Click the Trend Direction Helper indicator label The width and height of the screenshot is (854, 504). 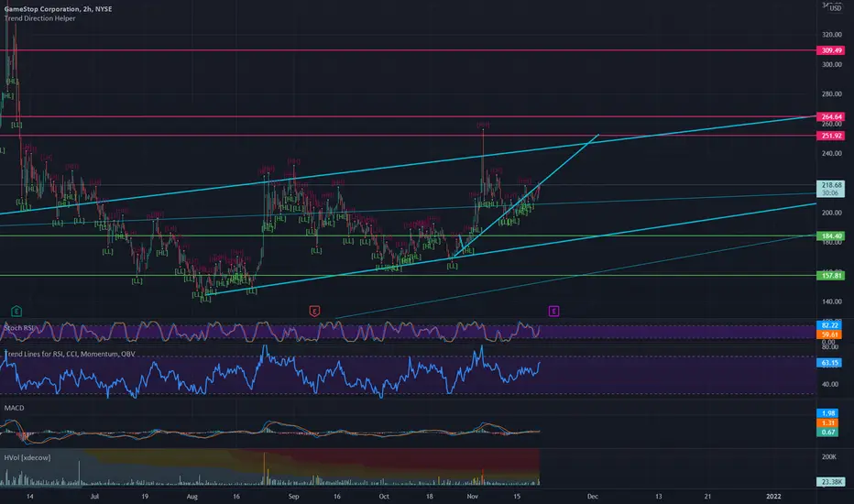pos(39,18)
